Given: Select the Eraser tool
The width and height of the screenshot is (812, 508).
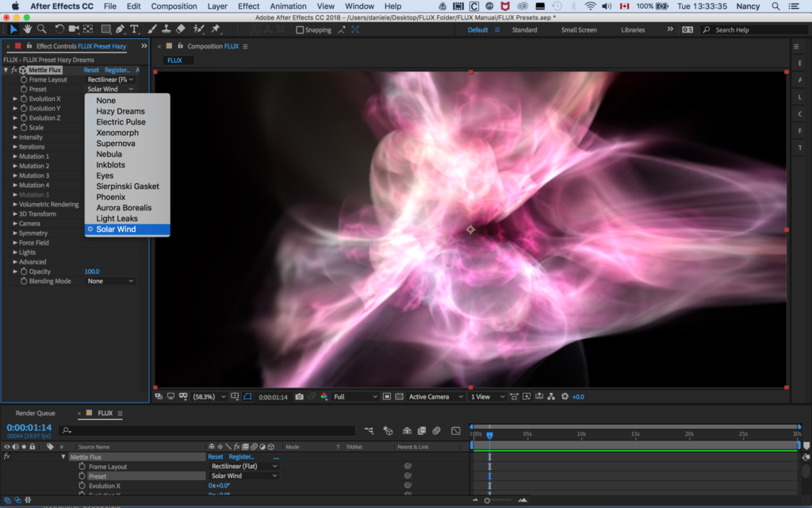Looking at the screenshot, I should coord(182,29).
